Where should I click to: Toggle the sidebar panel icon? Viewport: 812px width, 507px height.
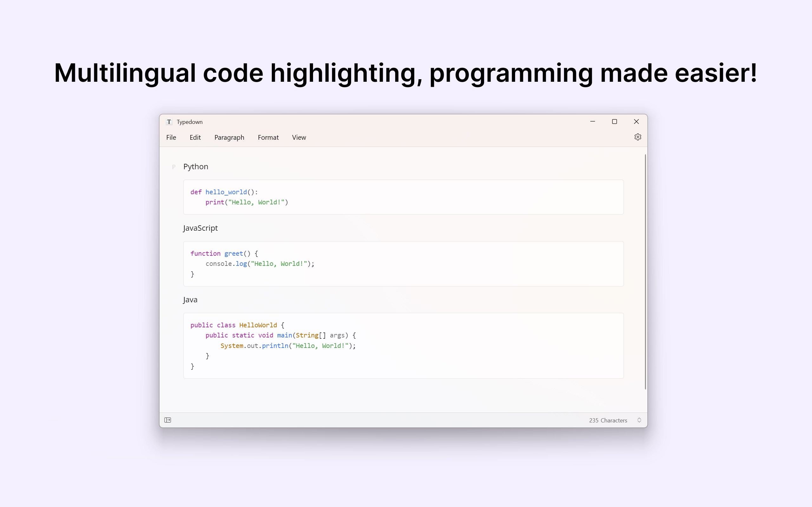[x=168, y=420]
